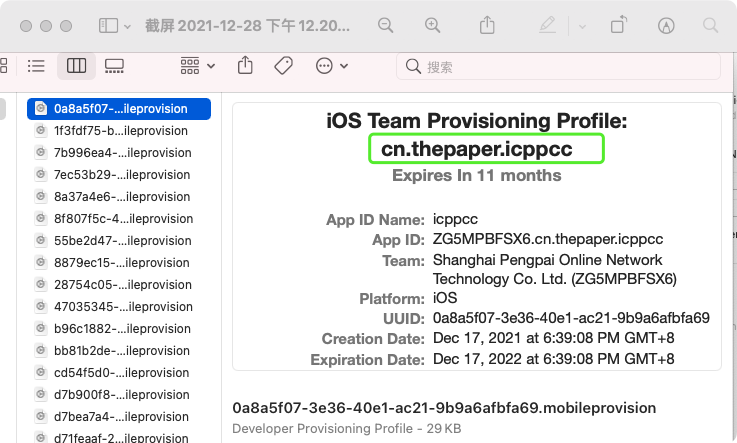Click file icon beside b96c1882 row
This screenshot has width=737, height=443.
[41, 328]
